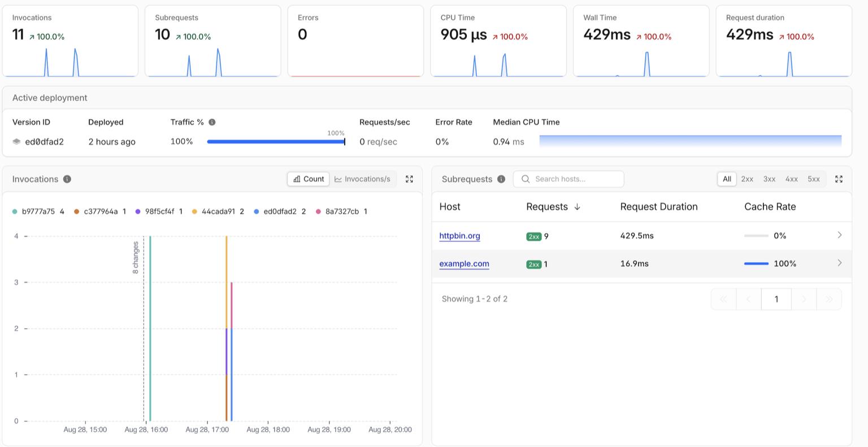Viewport: 868px width, 447px height.
Task: Click the search magnifier icon
Action: (x=526, y=179)
